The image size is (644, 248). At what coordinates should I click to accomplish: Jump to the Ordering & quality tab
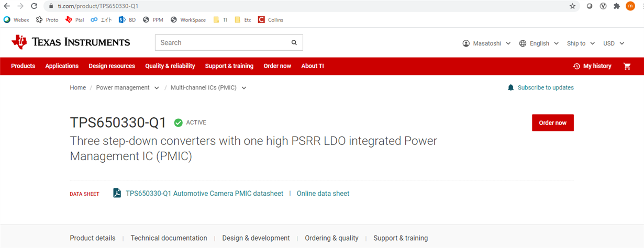point(332,238)
